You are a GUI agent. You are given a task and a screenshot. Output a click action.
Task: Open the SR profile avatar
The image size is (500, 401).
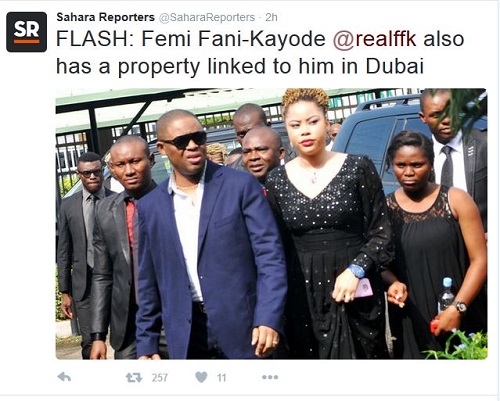[27, 32]
